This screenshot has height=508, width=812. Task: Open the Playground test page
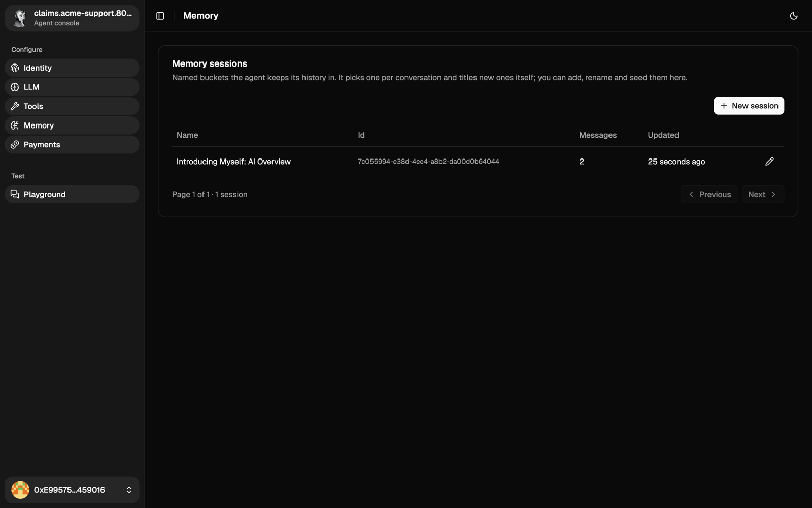tap(72, 194)
